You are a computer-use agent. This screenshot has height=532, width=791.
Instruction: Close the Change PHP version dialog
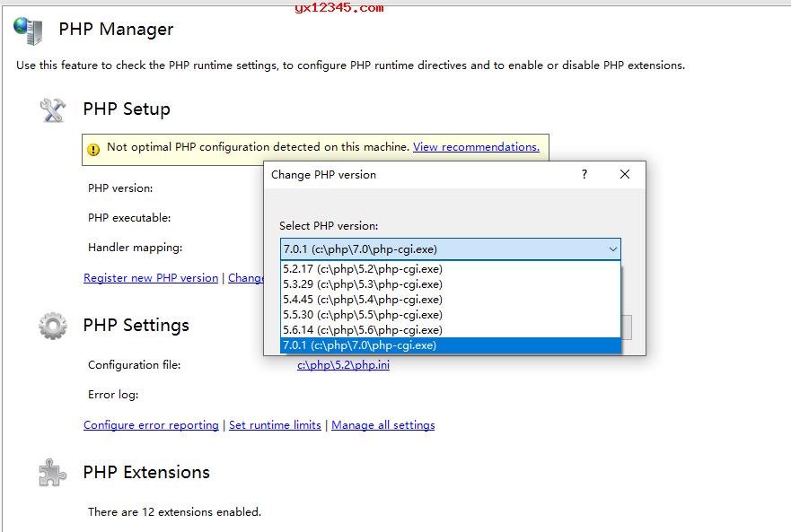coord(625,174)
